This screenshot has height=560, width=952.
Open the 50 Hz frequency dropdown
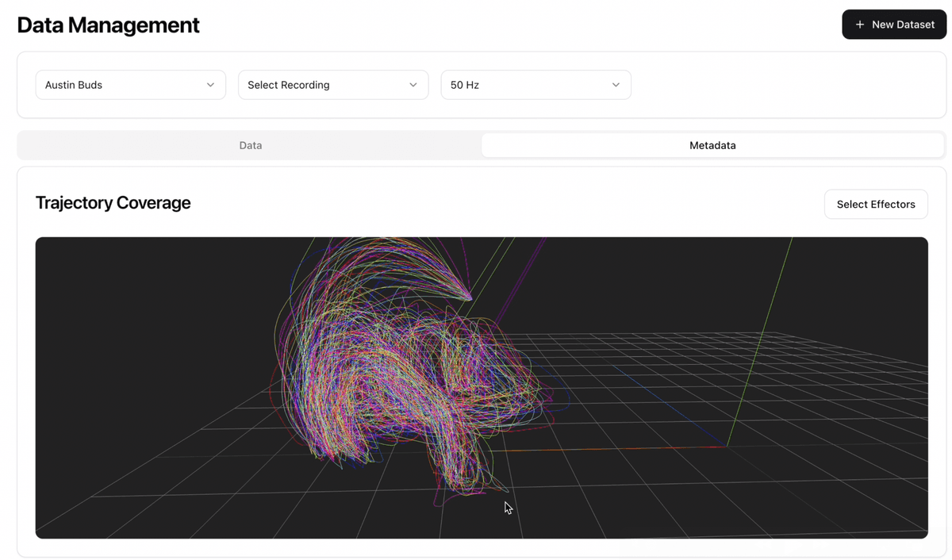pos(535,84)
